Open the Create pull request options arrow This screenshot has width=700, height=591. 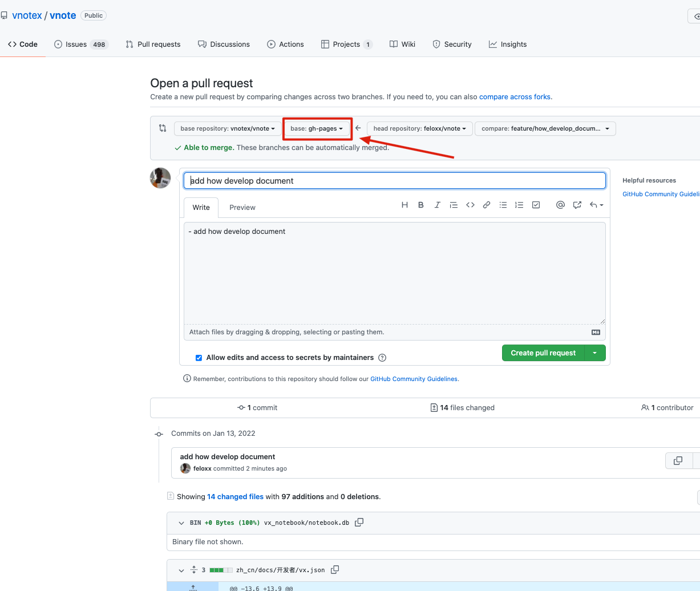[595, 353]
